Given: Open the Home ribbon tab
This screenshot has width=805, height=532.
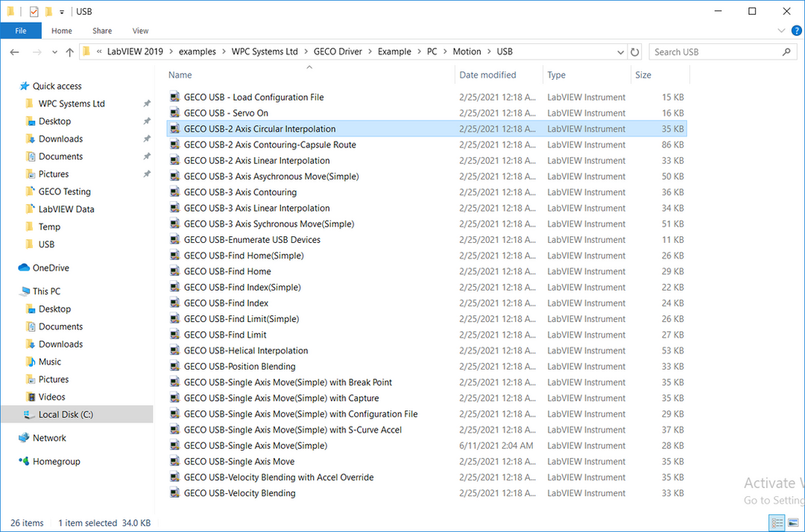Looking at the screenshot, I should pyautogui.click(x=62, y=31).
